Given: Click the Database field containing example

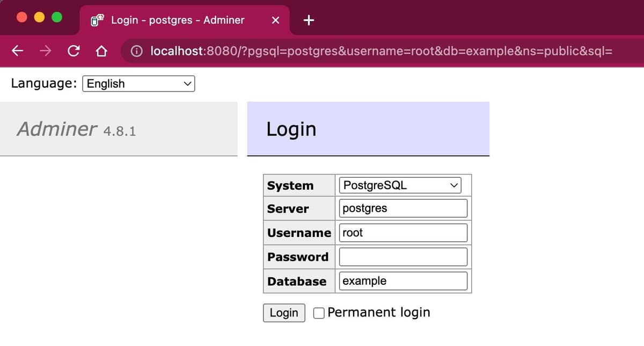Looking at the screenshot, I should tap(403, 281).
